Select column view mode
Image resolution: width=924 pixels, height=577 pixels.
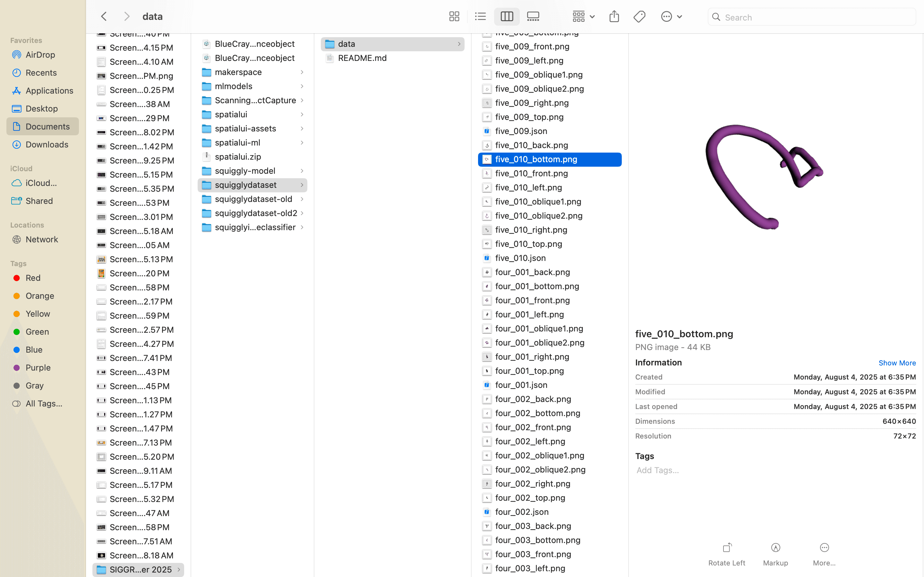(x=506, y=16)
